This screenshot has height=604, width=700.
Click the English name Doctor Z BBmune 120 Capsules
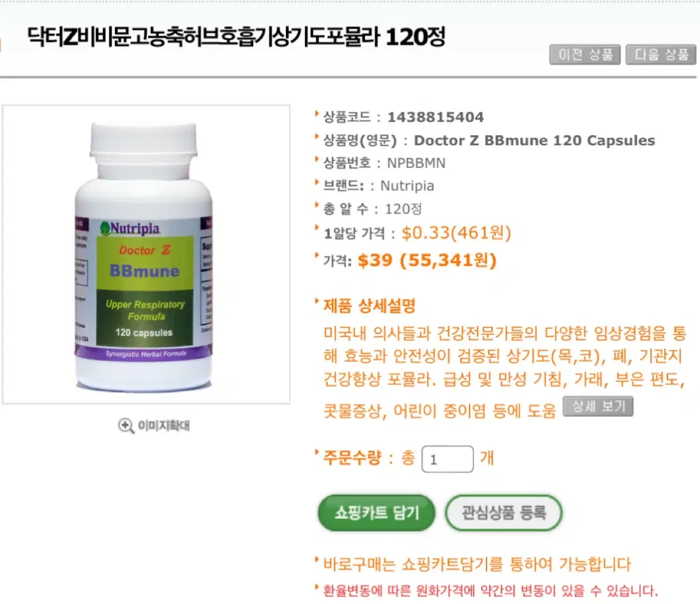pyautogui.click(x=534, y=141)
